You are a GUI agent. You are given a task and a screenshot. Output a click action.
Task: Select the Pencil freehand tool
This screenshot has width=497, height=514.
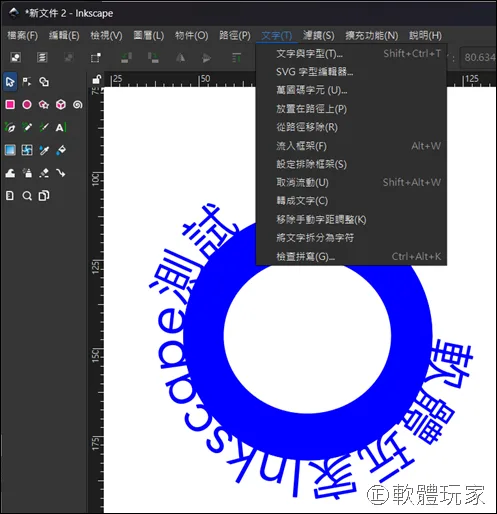coord(27,127)
